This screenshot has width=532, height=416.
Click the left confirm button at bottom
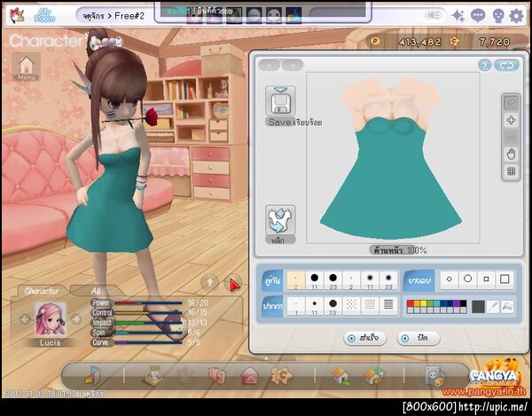pos(365,338)
